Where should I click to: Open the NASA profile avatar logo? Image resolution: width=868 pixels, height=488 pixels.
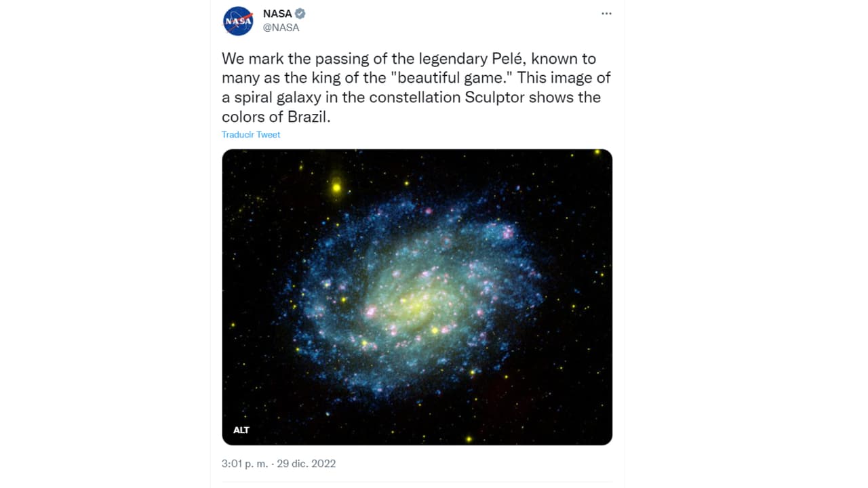[238, 21]
